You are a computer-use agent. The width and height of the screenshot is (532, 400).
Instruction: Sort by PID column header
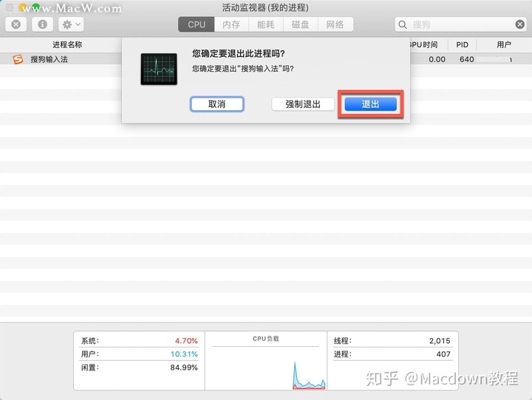tap(462, 45)
